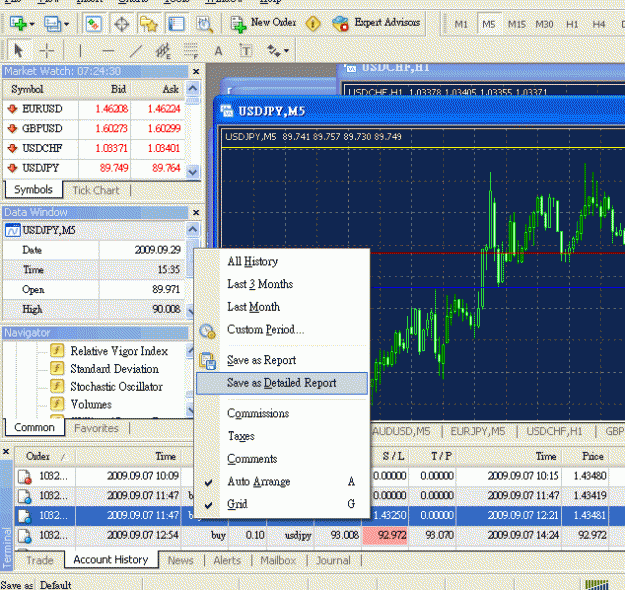Switch to H1 timeframe

(x=572, y=24)
